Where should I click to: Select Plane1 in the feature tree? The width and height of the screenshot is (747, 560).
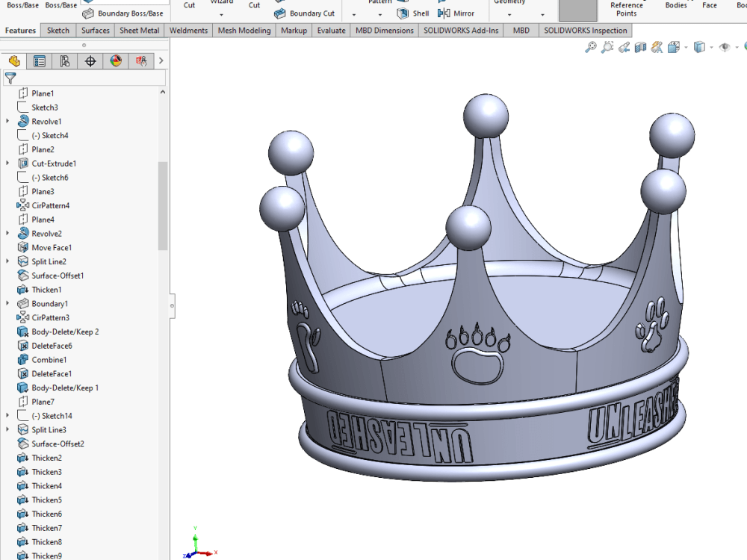point(36,93)
